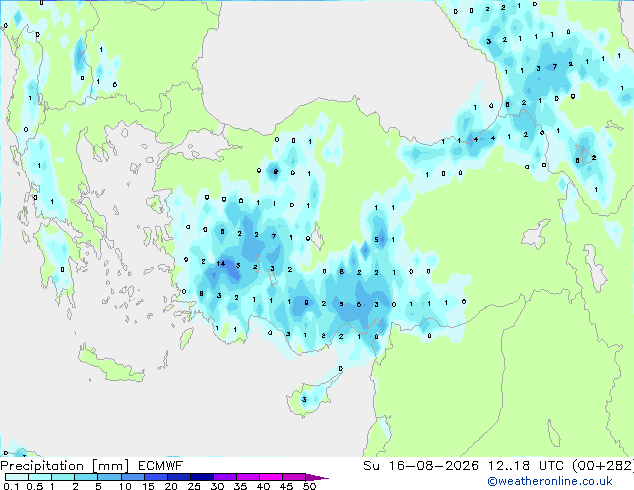The image size is (634, 490).
Task: Click the ECMWF model label
Action: 161,466
